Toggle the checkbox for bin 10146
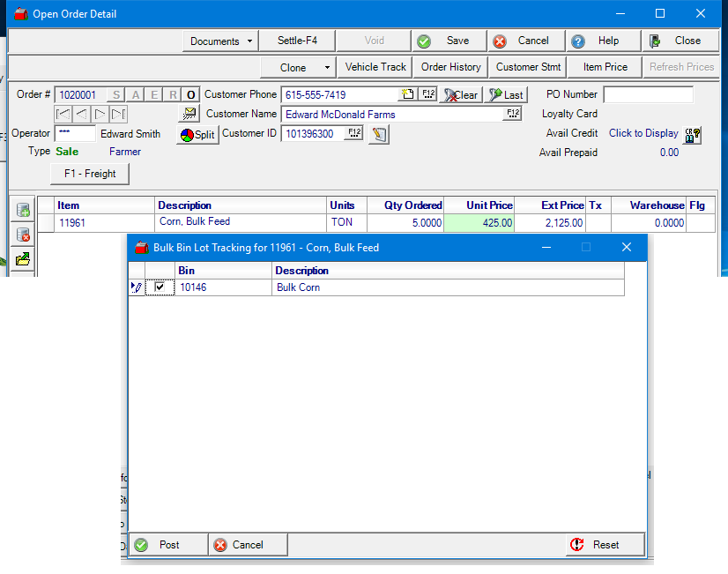This screenshot has height=574, width=728. (x=160, y=287)
